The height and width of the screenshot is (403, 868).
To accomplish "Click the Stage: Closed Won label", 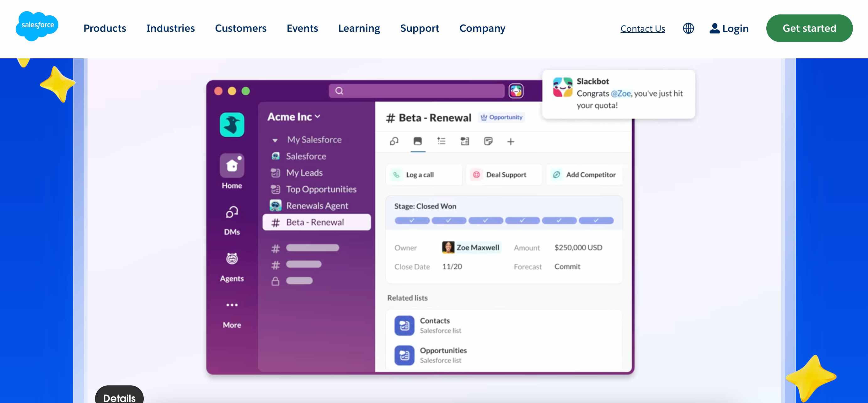I will pos(425,206).
